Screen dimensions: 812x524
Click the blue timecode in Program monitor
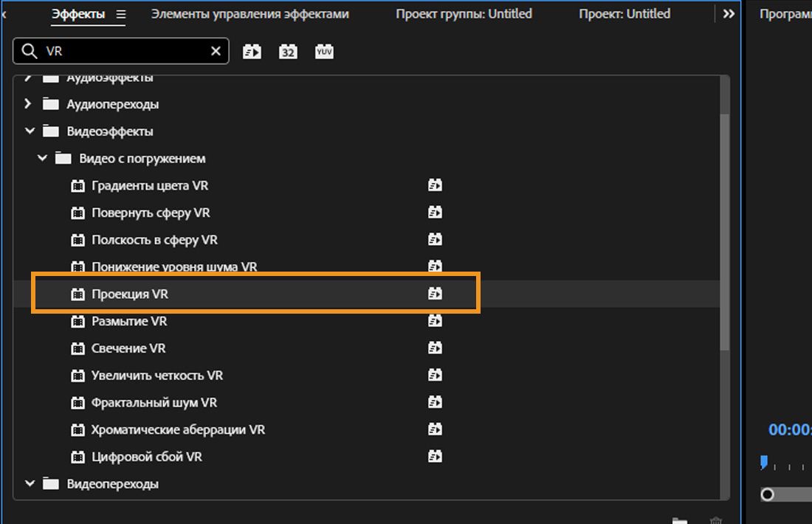pos(790,430)
